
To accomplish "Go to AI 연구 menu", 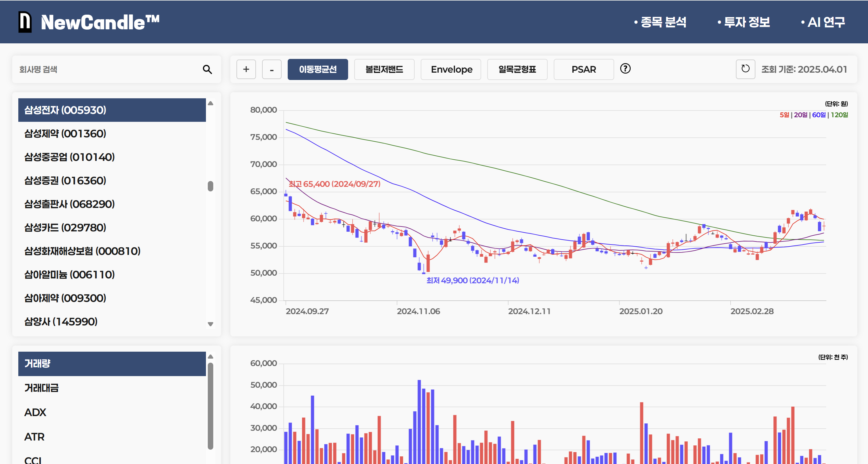I will [x=826, y=22].
